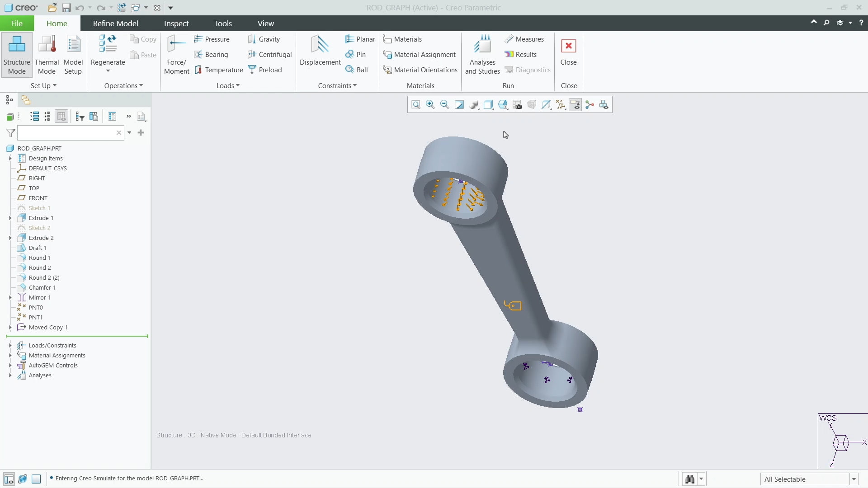Open the Layer Tree tab icon
The width and height of the screenshot is (868, 488).
click(x=26, y=100)
